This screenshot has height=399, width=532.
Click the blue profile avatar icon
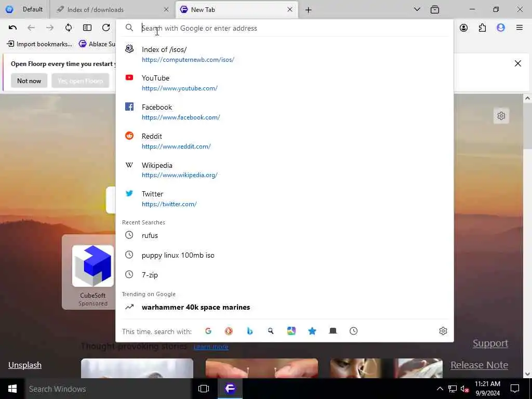(x=501, y=28)
